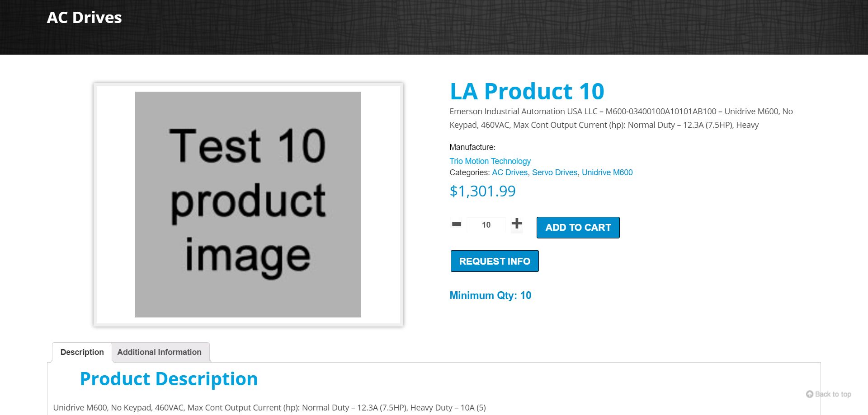Screen dimensions: 868x415
Task: Click the Product Description heading
Action: pos(169,379)
